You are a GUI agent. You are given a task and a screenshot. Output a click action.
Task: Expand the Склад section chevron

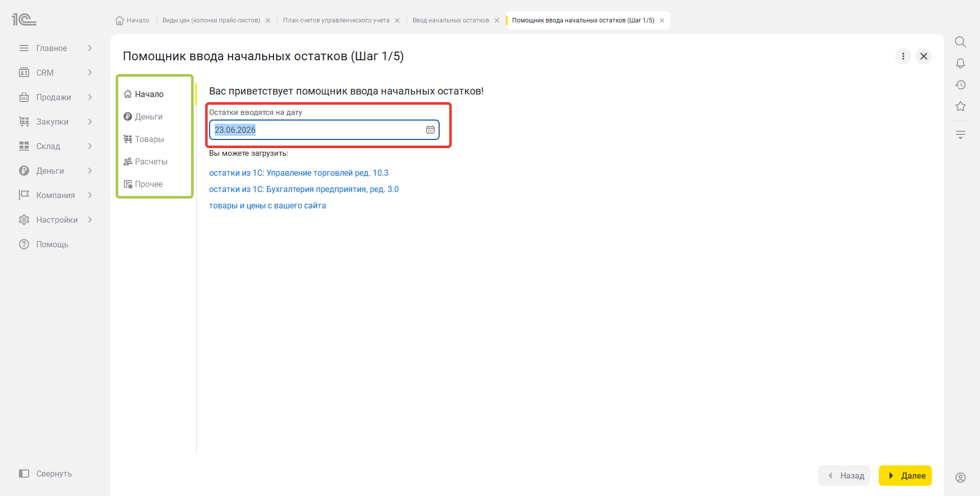click(x=90, y=146)
